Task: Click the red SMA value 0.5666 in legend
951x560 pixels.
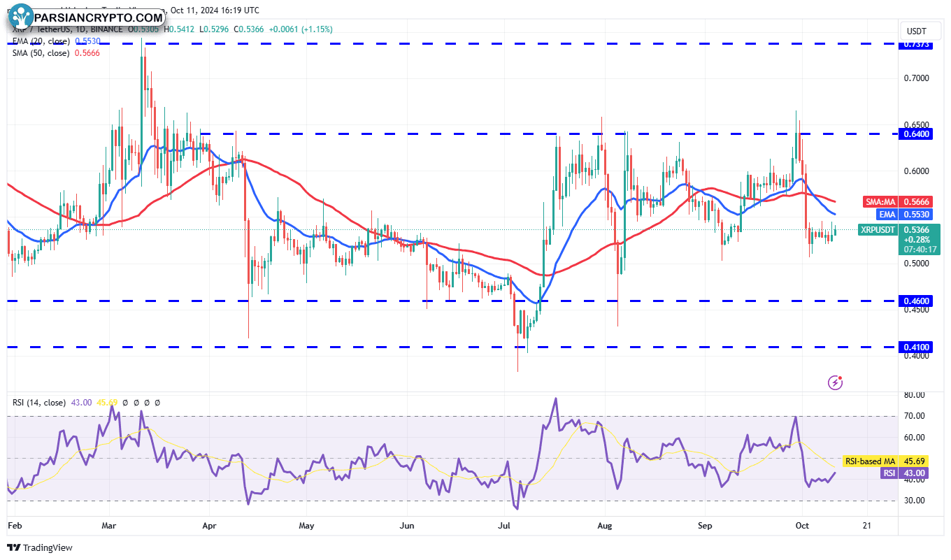Action: point(86,53)
